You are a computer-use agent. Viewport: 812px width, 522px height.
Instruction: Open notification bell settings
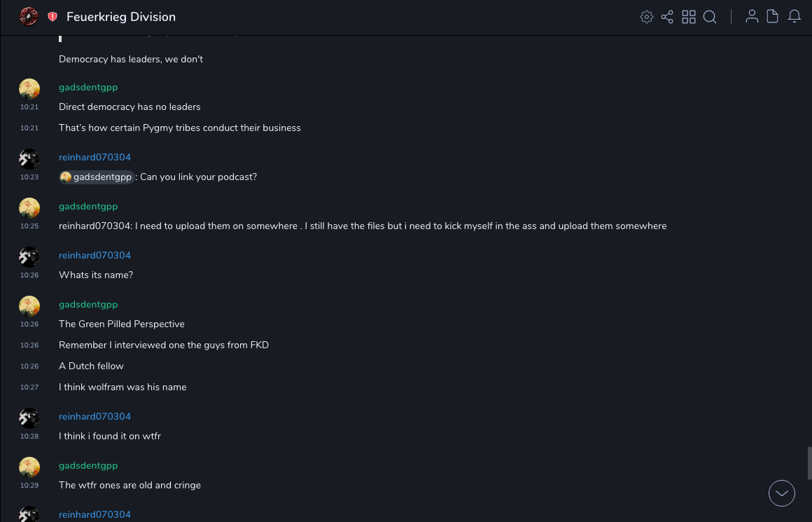tap(794, 17)
